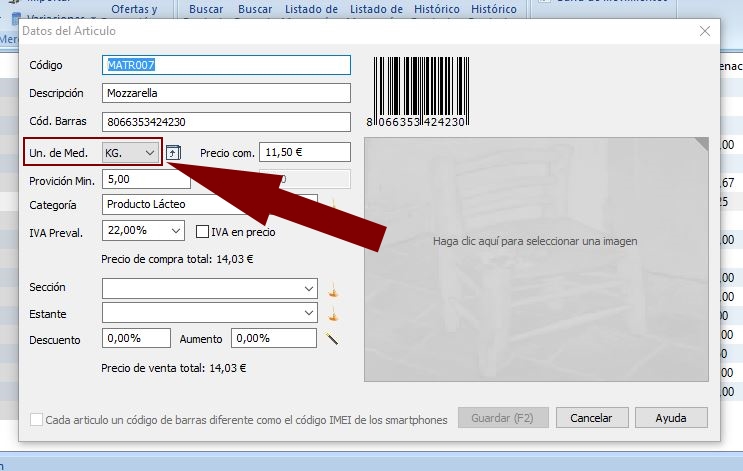Click the Cancelar button
Image resolution: width=743 pixels, height=471 pixels.
point(592,418)
